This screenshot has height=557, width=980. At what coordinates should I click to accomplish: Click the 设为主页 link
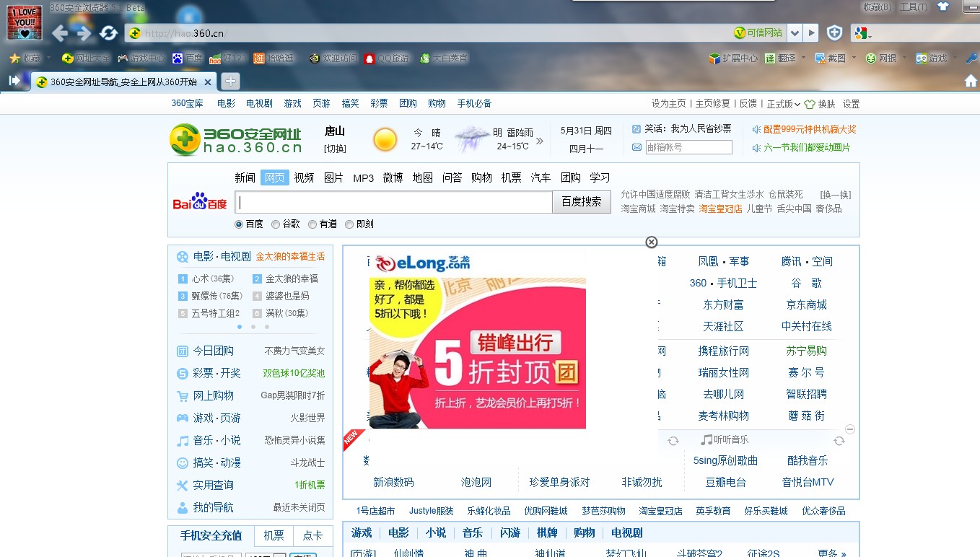click(x=669, y=104)
